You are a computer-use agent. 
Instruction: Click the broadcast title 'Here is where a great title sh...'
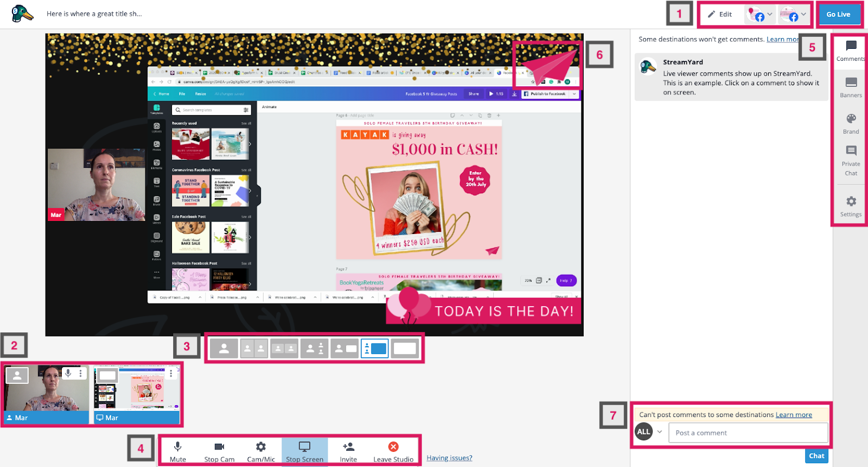(94, 14)
